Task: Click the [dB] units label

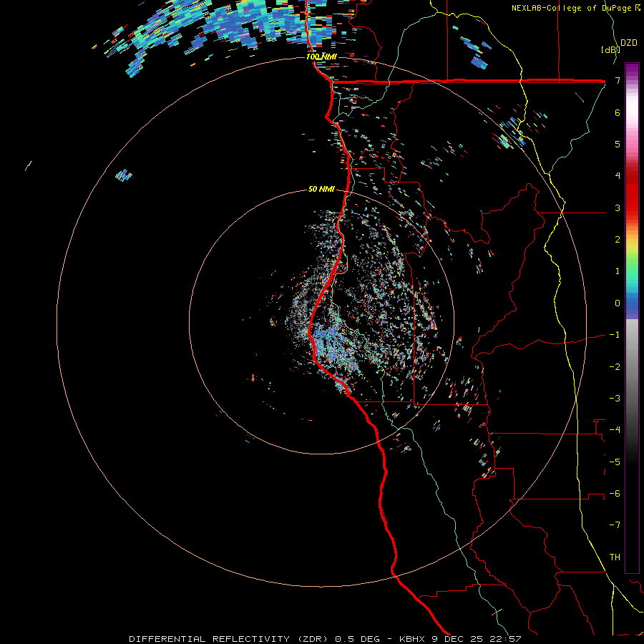Action: (x=610, y=49)
